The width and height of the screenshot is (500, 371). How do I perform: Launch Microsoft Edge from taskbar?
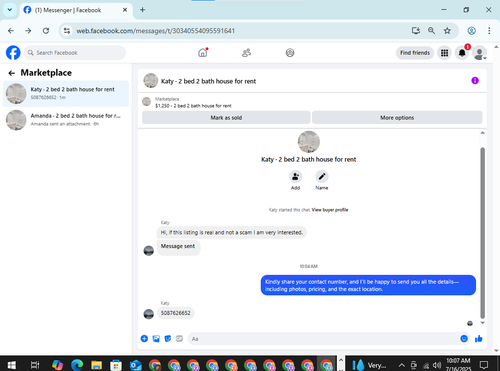coord(77,365)
